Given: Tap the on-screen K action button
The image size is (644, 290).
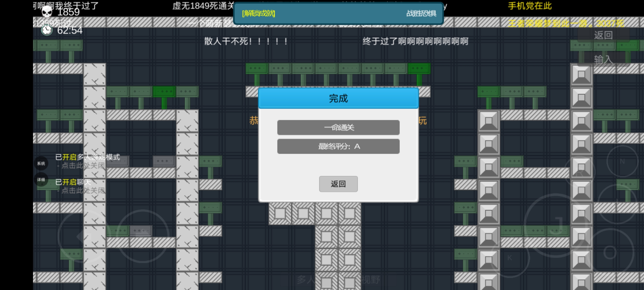Looking at the screenshot, I should (510, 258).
